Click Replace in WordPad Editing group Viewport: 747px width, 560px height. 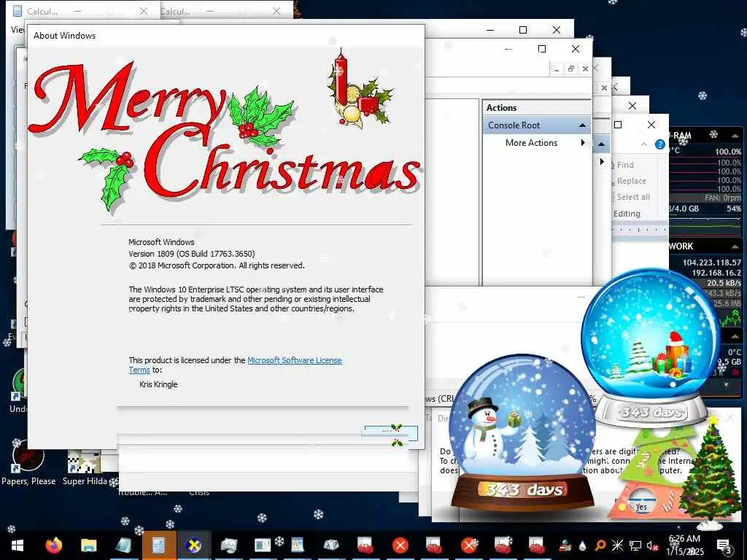[631, 181]
